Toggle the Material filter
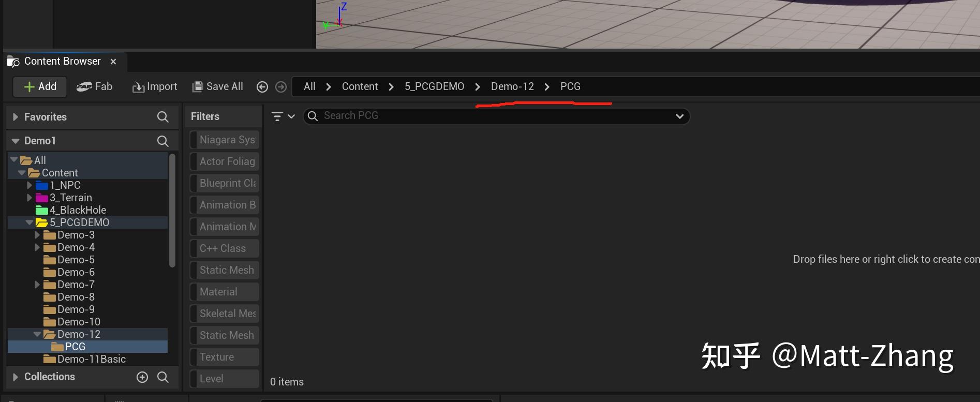The width and height of the screenshot is (980, 402). point(225,292)
